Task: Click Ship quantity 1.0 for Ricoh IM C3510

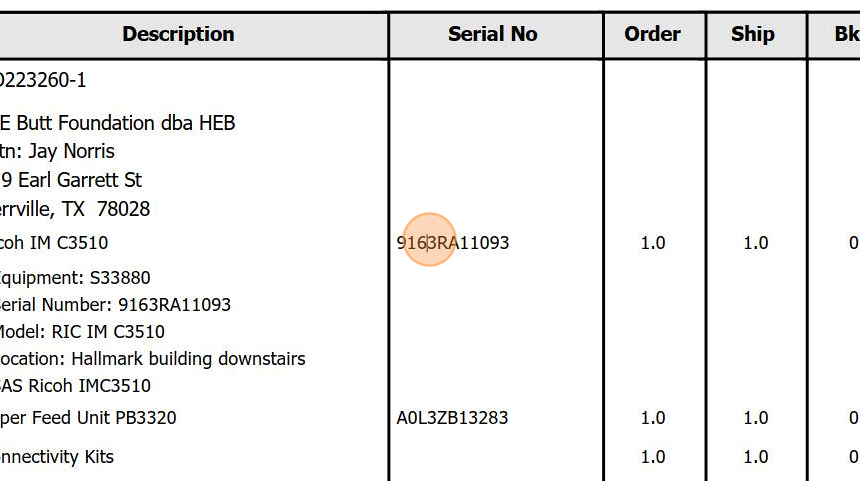Action: [x=755, y=243]
